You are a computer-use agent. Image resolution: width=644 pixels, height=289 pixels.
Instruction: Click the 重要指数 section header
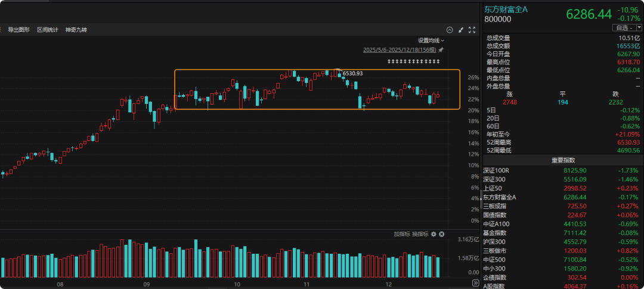[x=562, y=160]
